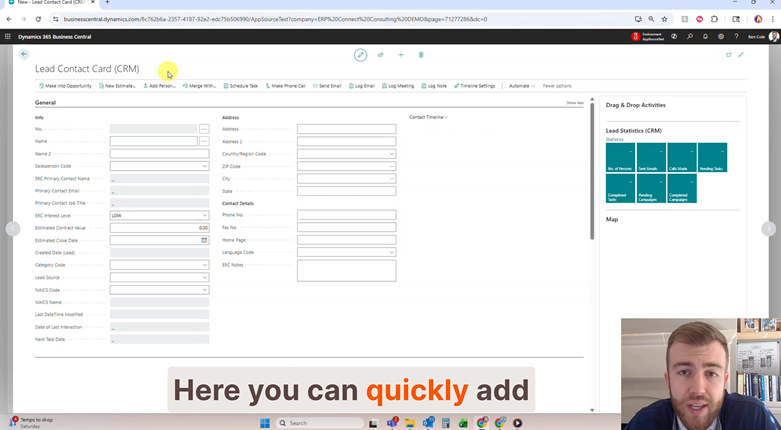Open the ZIP Code lookup ellipsis
This screenshot has height=430, width=781.
tap(392, 166)
